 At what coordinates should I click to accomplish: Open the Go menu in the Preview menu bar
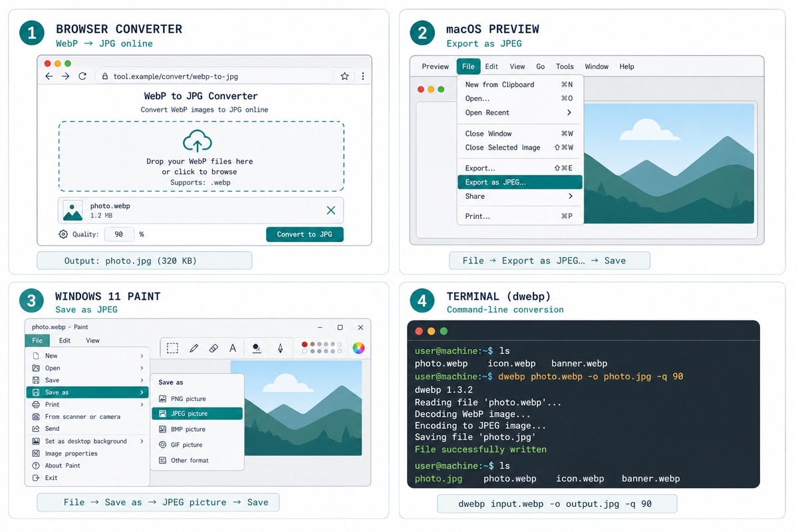pyautogui.click(x=541, y=66)
